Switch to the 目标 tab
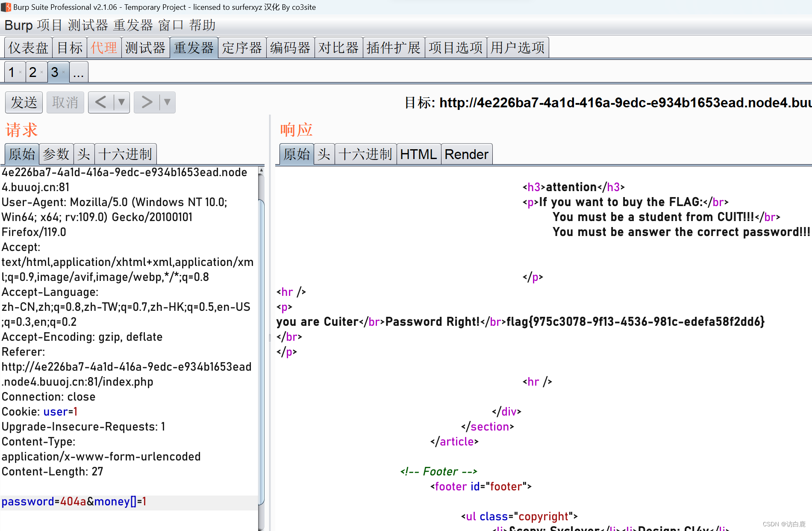Screen dimensions: 812x531 coord(70,47)
